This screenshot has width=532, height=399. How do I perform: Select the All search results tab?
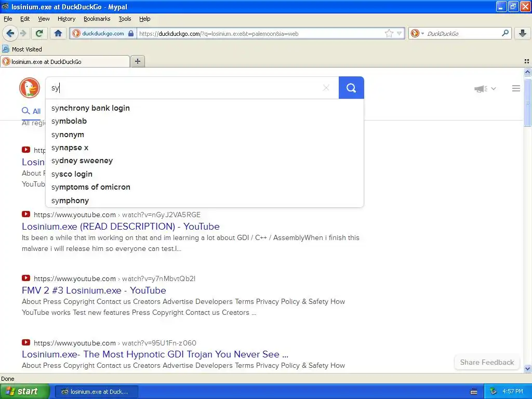tap(31, 111)
